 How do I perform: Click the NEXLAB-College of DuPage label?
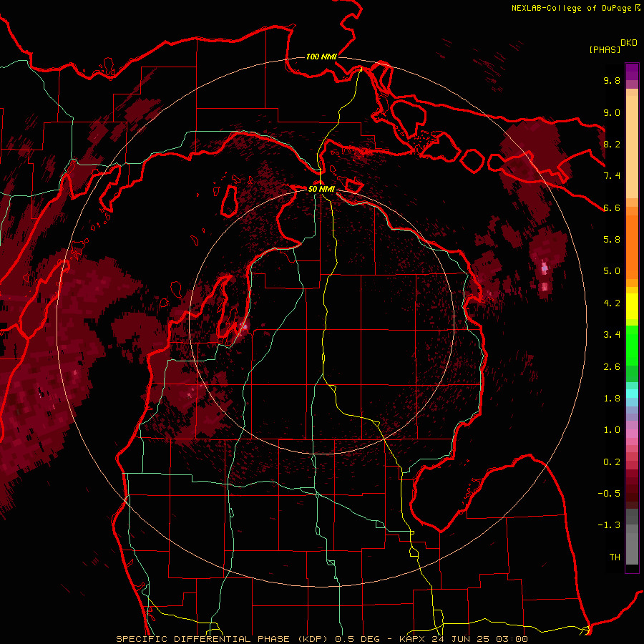[572, 8]
